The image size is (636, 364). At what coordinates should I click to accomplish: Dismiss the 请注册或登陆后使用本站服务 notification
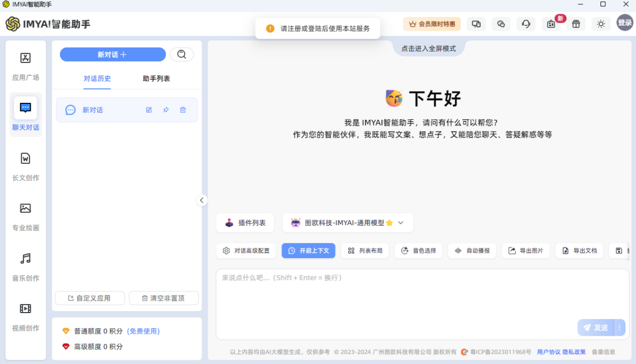(x=317, y=29)
